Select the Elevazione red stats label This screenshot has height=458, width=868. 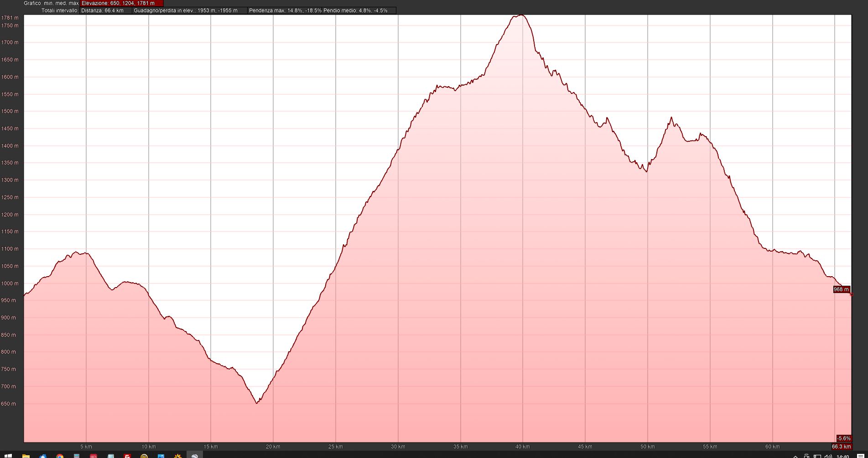coord(121,3)
